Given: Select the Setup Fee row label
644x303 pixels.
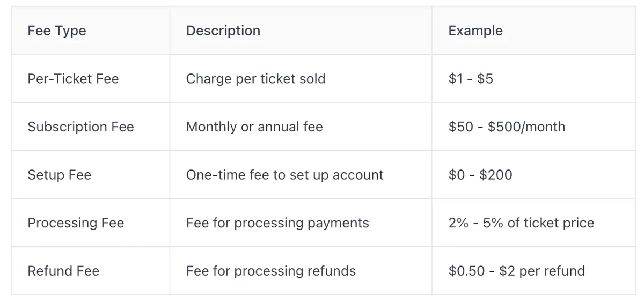Looking at the screenshot, I should click(x=60, y=175).
